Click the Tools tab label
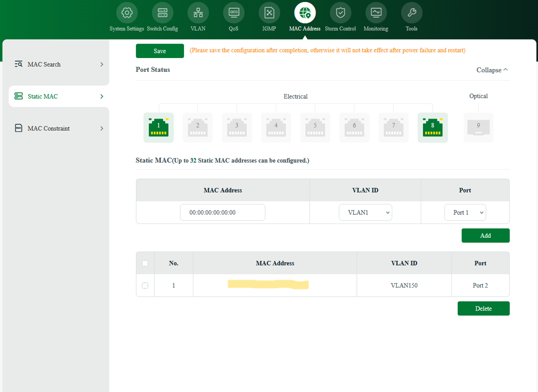The width and height of the screenshot is (538, 392). 411,29
